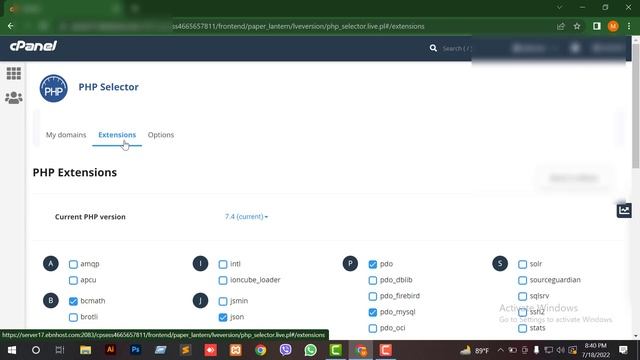Bookmark this page with the star icon
640x360 pixels.
(x=577, y=26)
